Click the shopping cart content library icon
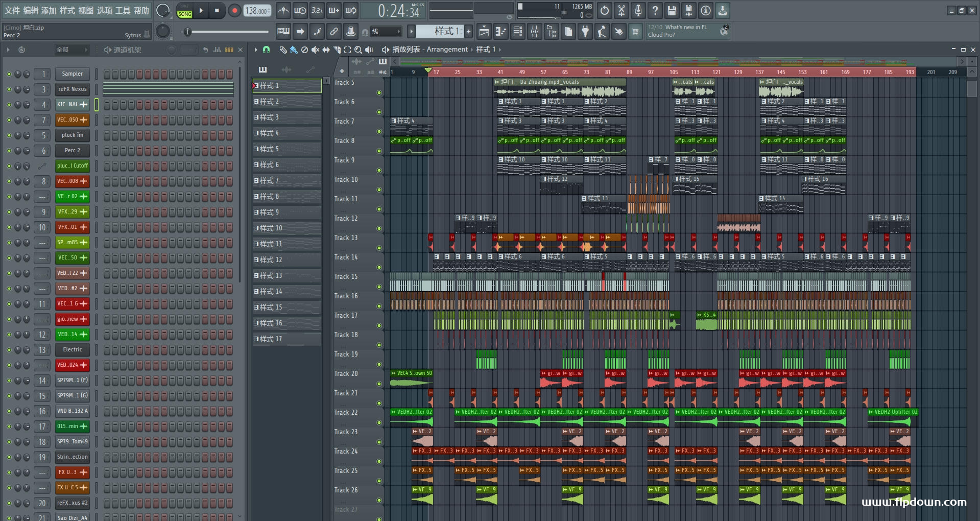Screen dimensions: 980x521 (x=635, y=32)
